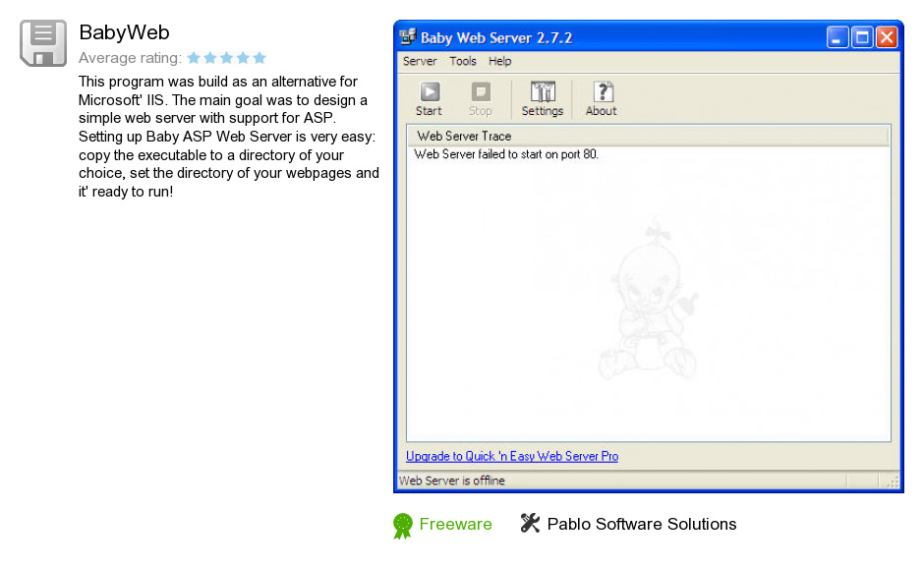The width and height of the screenshot is (924, 569).
Task: Open the Help menu
Action: (x=499, y=61)
